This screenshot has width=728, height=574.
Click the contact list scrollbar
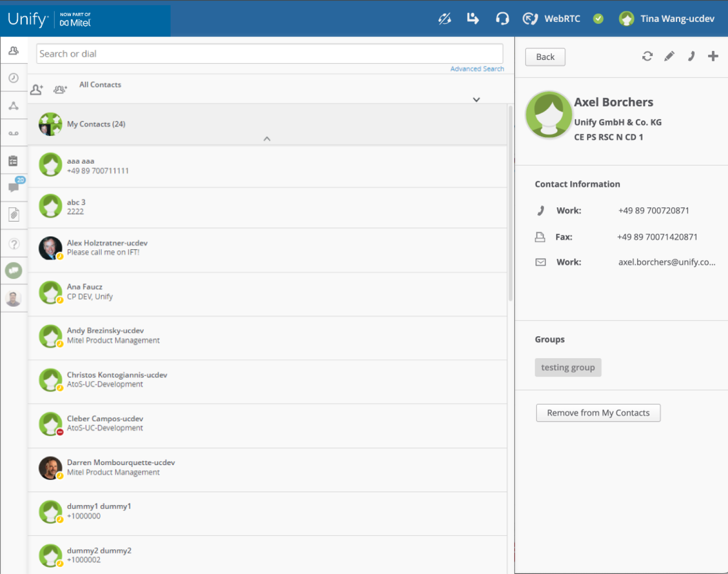511,204
